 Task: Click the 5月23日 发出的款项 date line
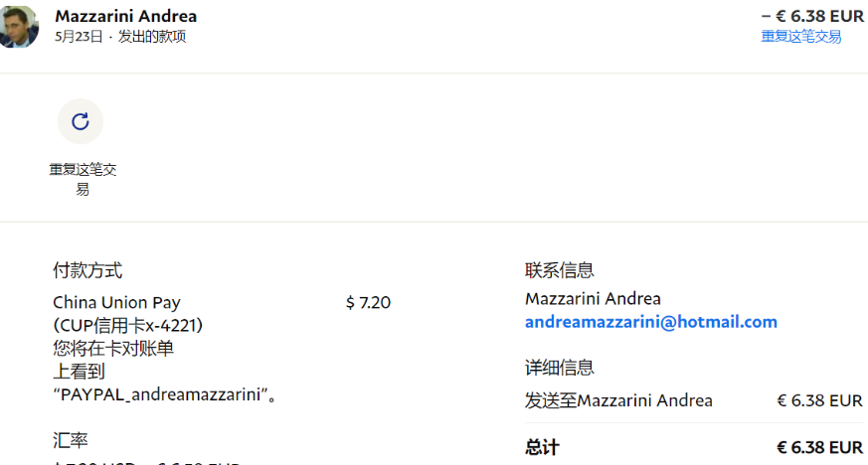tap(119, 37)
